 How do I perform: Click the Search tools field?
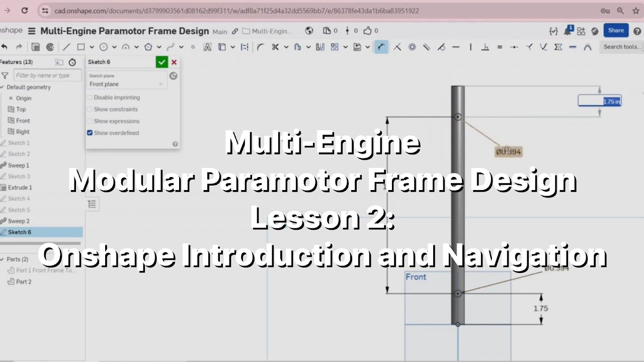click(x=622, y=47)
